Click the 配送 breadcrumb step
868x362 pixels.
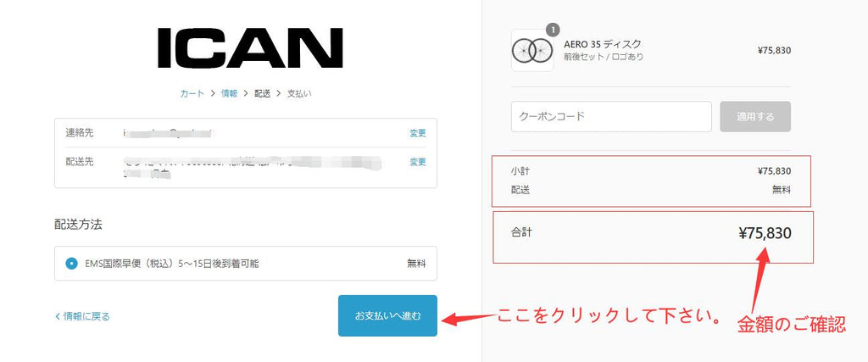click(x=263, y=93)
